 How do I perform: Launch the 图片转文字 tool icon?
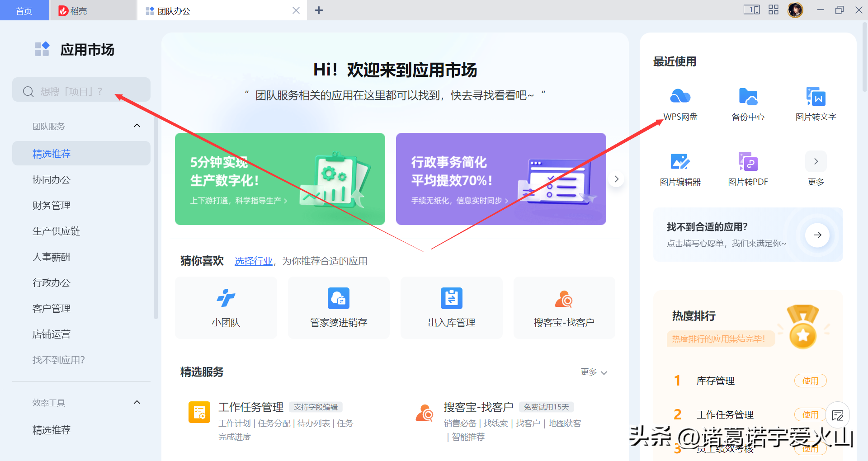tap(816, 96)
